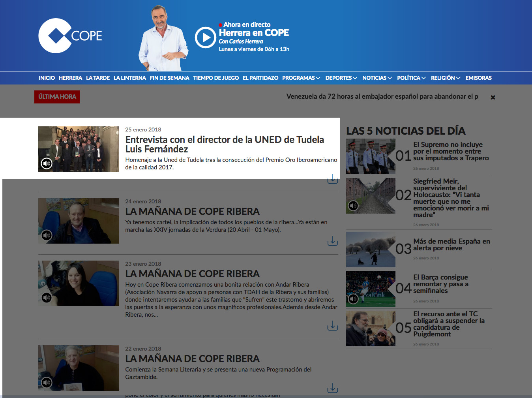This screenshot has width=532, height=398.
Task: Close the Última Hora ticker
Action: [493, 97]
